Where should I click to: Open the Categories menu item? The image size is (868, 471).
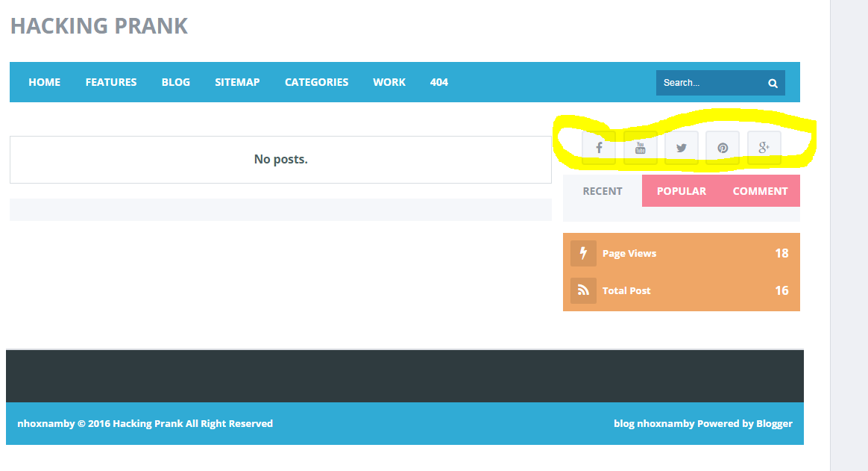tap(316, 82)
